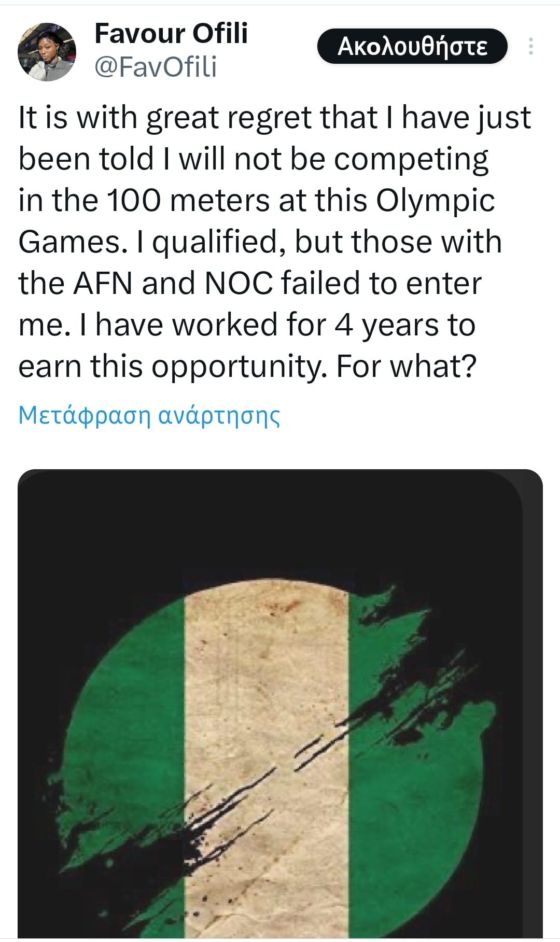Click "NOC" in the post text
Screen dimensions: 560x942
click(239, 284)
